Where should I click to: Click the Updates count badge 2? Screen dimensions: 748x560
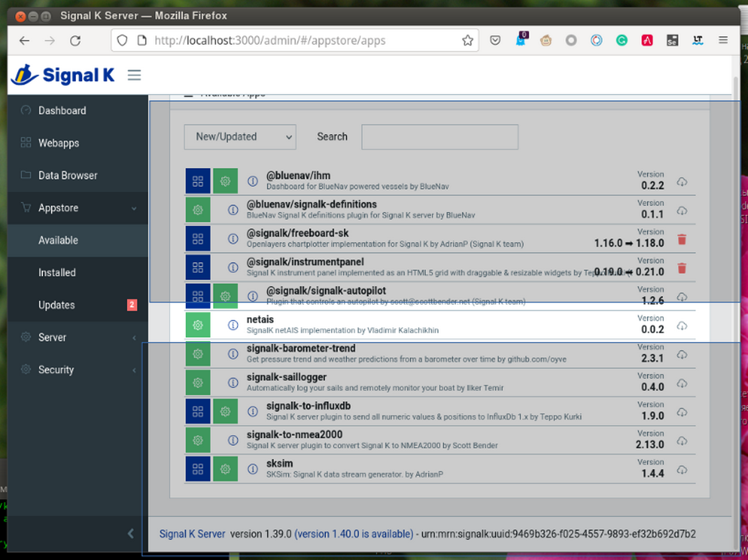tap(132, 305)
